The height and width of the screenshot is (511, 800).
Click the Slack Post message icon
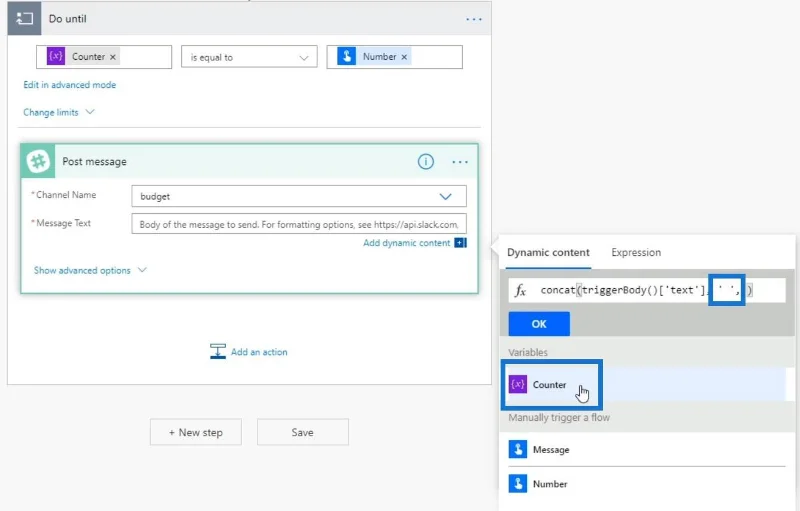tap(38, 161)
